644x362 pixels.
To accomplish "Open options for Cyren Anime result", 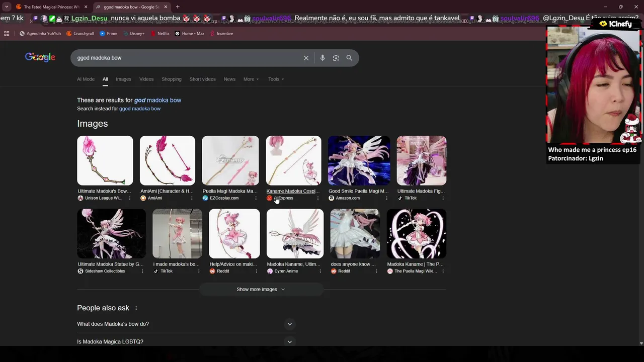I will tap(320, 271).
